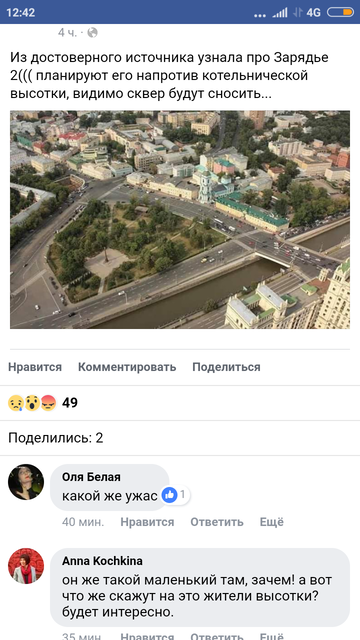Open Anna Kochkina's name link
Image resolution: width=360 pixels, height=640 pixels.
pyautogui.click(x=102, y=561)
